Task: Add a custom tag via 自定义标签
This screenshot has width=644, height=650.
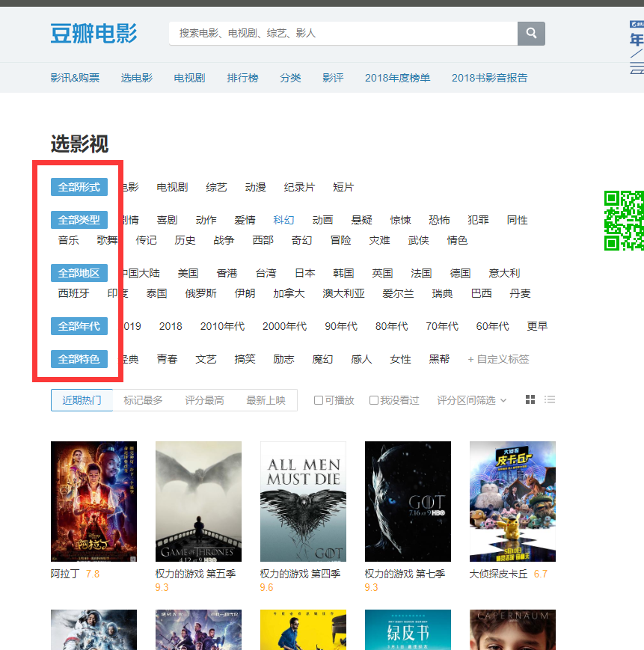Action: [499, 359]
